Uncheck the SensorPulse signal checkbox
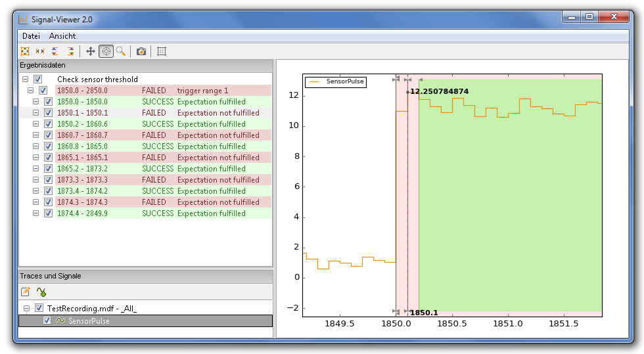Viewport: 644px width, 354px height. pyautogui.click(x=47, y=321)
